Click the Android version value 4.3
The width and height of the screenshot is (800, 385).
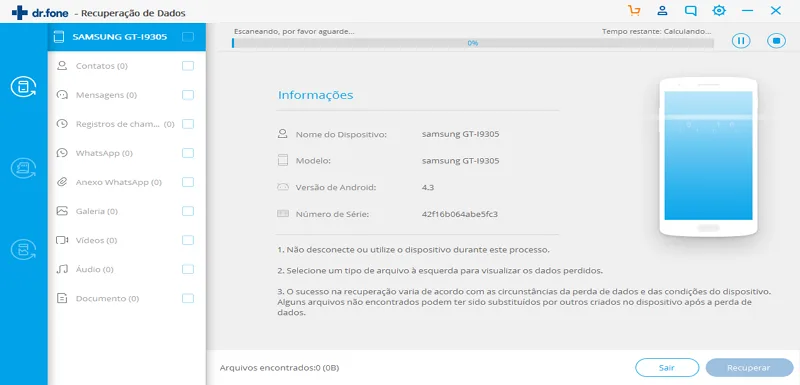pos(428,187)
